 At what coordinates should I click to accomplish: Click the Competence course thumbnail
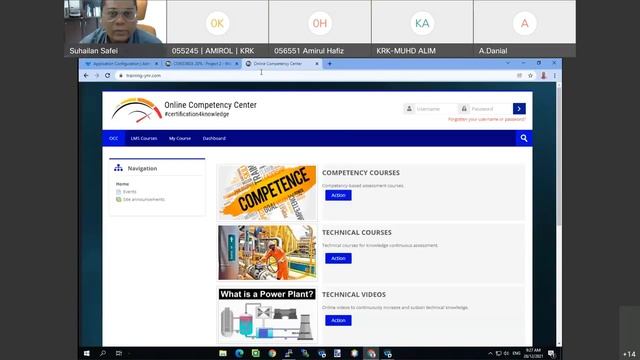[x=267, y=192]
